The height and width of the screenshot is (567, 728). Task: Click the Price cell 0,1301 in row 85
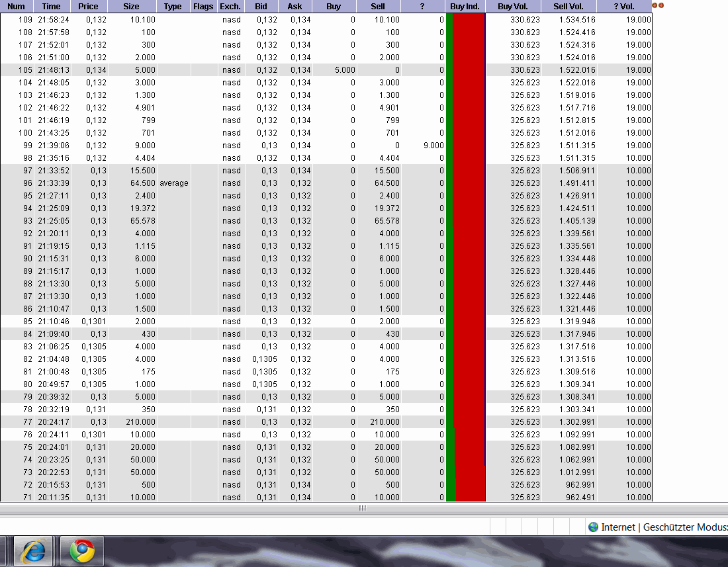tap(94, 321)
